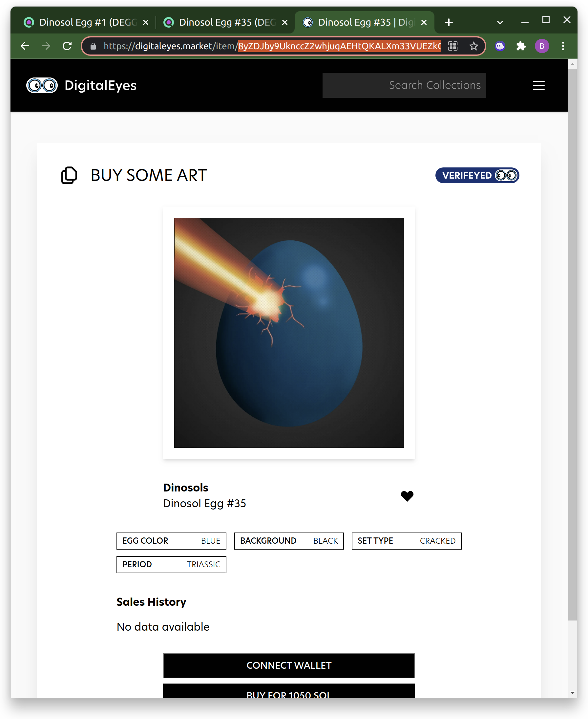588x719 pixels.
Task: Click the Sales History heading
Action: 151,602
